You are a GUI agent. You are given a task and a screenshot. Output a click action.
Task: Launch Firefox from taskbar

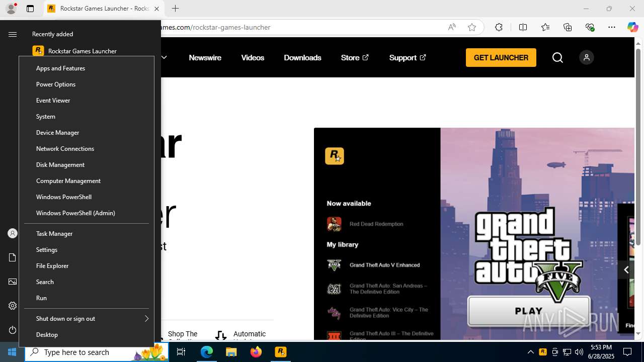click(x=256, y=352)
